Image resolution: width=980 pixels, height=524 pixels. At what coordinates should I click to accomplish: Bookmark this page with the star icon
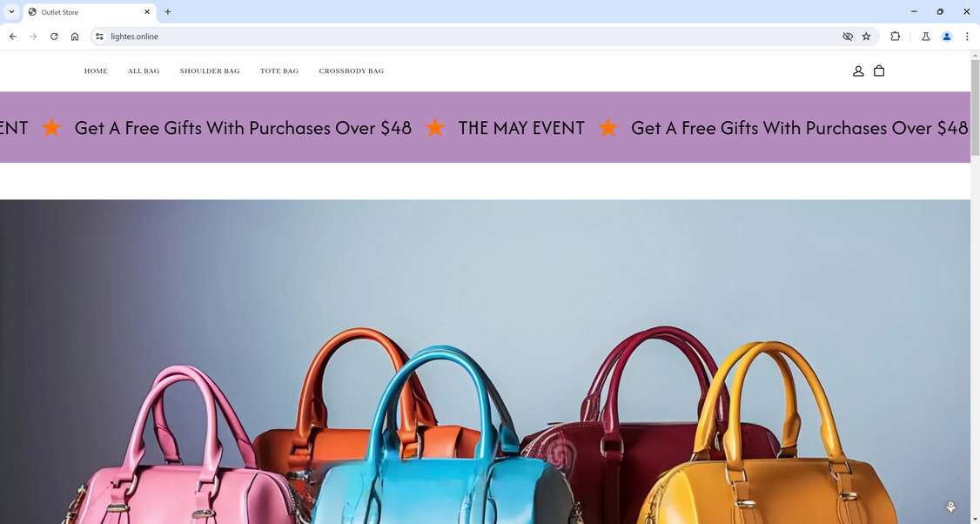coord(866,37)
